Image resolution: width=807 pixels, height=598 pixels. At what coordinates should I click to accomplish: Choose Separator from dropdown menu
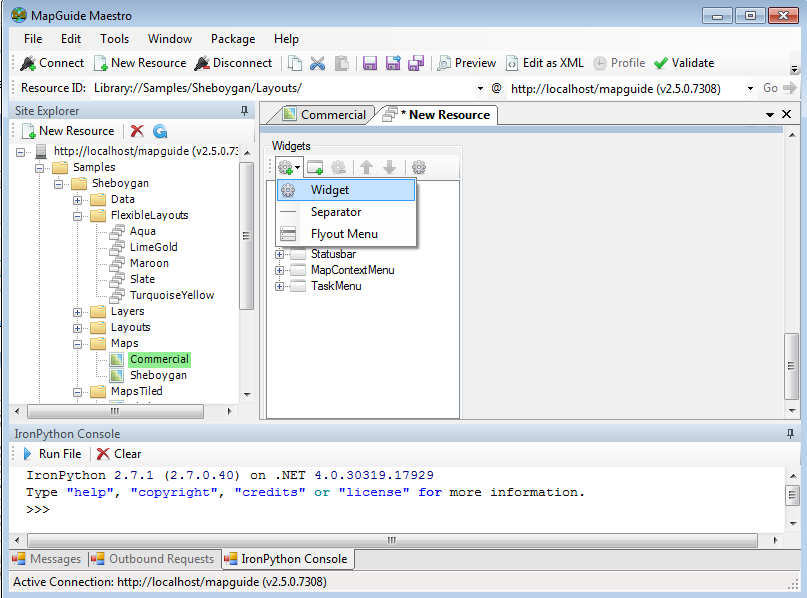(x=346, y=212)
